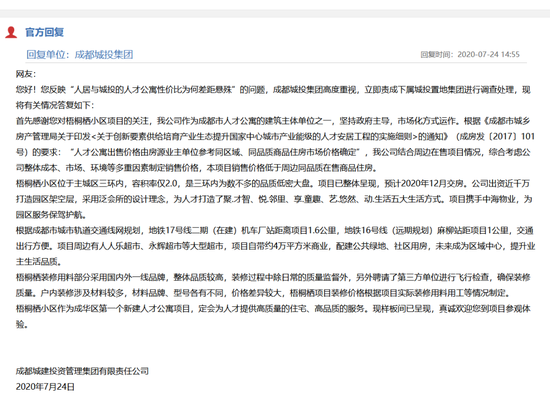Click the signature 成都城建投资管理集团有限责任公司

pos(82,371)
